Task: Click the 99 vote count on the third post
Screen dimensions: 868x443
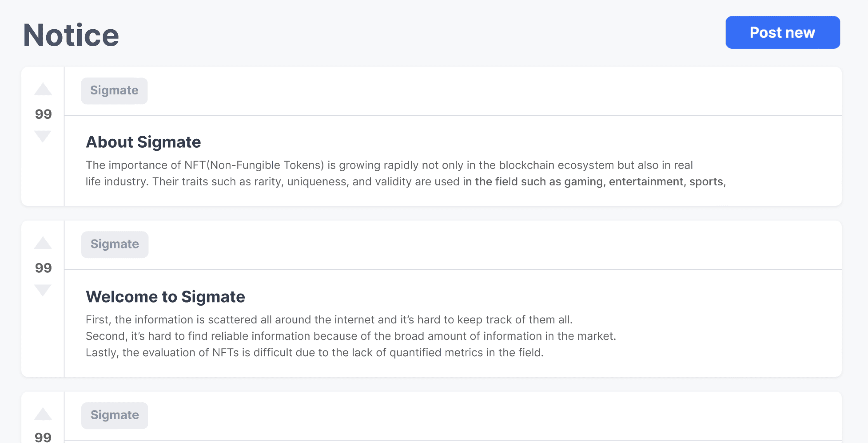Action: (43, 437)
